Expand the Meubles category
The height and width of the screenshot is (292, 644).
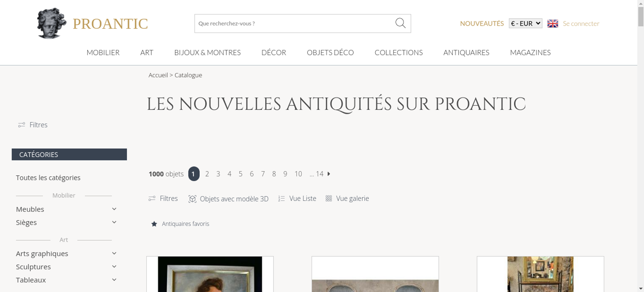pos(114,209)
